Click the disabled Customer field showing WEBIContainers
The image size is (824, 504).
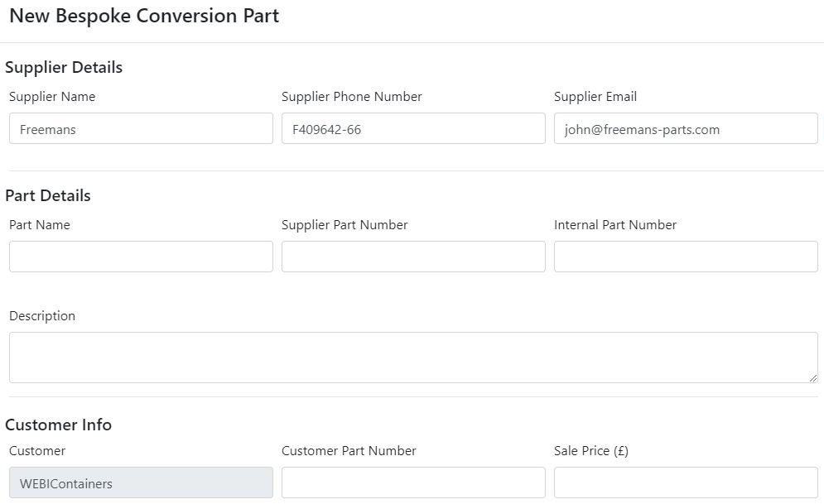pos(141,482)
